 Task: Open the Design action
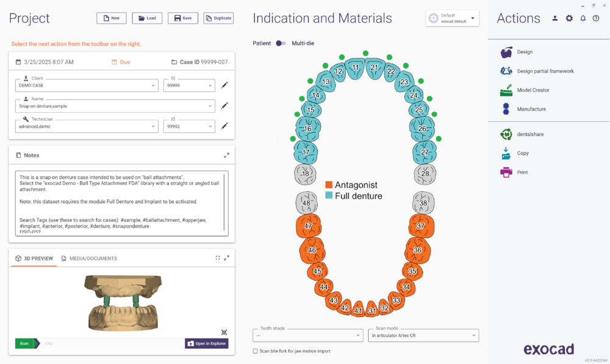[x=525, y=52]
